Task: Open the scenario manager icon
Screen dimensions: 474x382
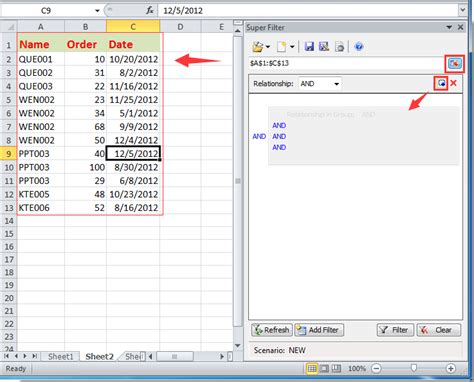Action: [339, 47]
